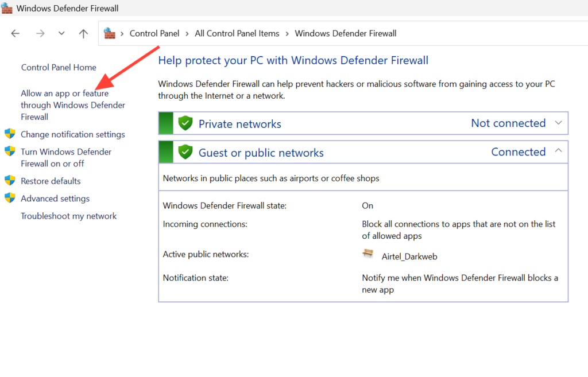Collapse the Guest or public networks chevron

(558, 151)
